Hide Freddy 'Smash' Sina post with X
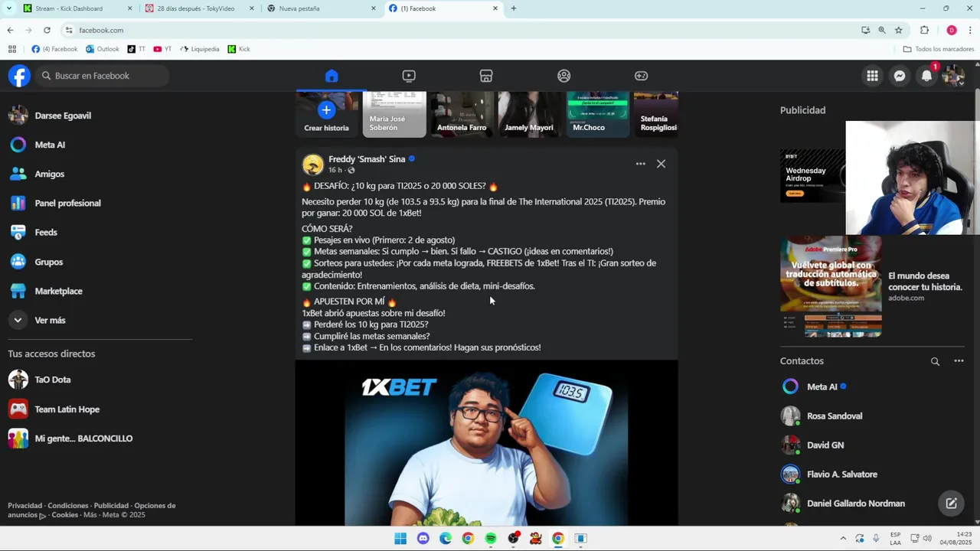980x551 pixels. (661, 164)
